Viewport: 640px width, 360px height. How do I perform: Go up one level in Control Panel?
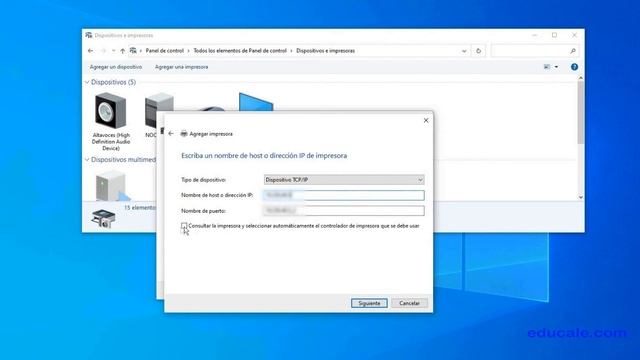point(122,51)
